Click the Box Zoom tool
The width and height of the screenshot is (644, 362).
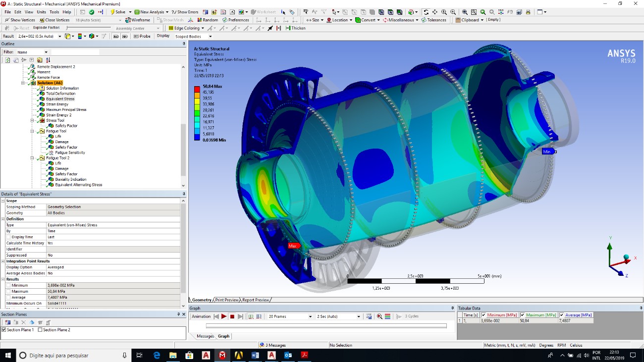(x=453, y=12)
